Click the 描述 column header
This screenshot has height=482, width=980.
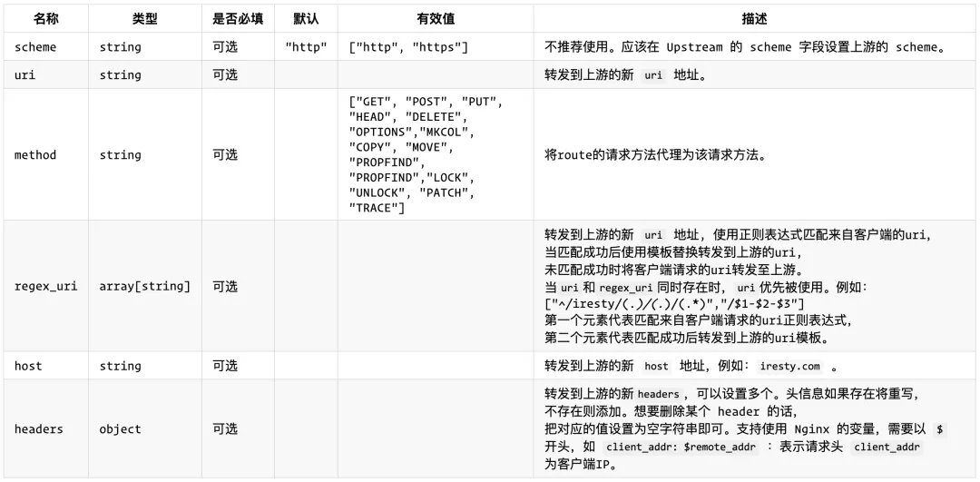(x=754, y=18)
